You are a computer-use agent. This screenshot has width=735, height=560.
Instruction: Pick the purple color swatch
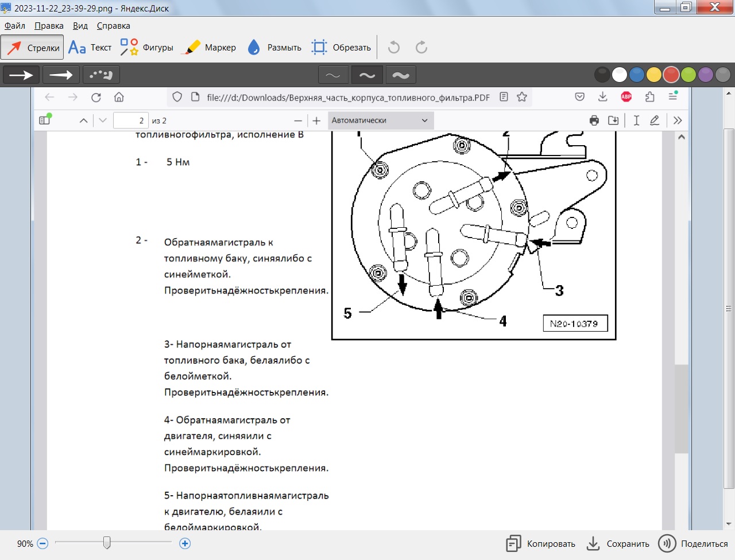click(706, 75)
